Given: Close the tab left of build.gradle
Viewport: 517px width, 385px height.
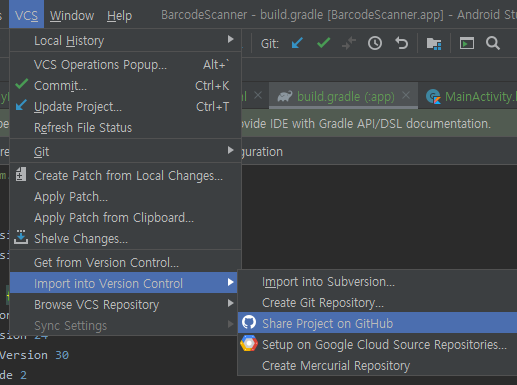Looking at the screenshot, I should [x=258, y=96].
